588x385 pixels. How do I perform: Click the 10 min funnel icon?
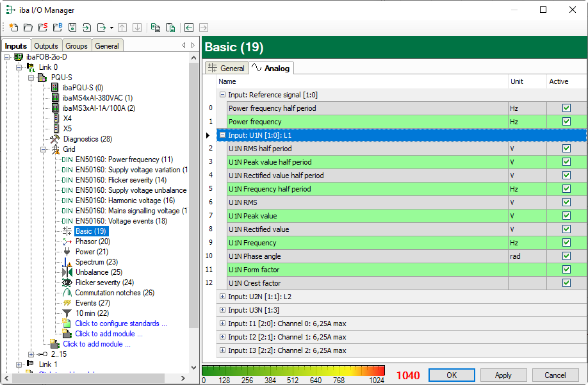point(67,313)
